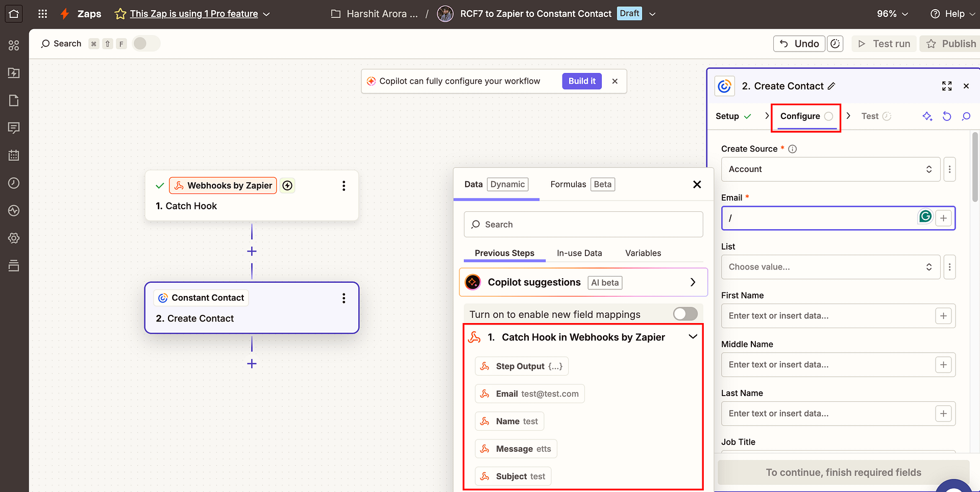Insert the Step Output data pill
Screen dimensions: 980x492
[522, 366]
